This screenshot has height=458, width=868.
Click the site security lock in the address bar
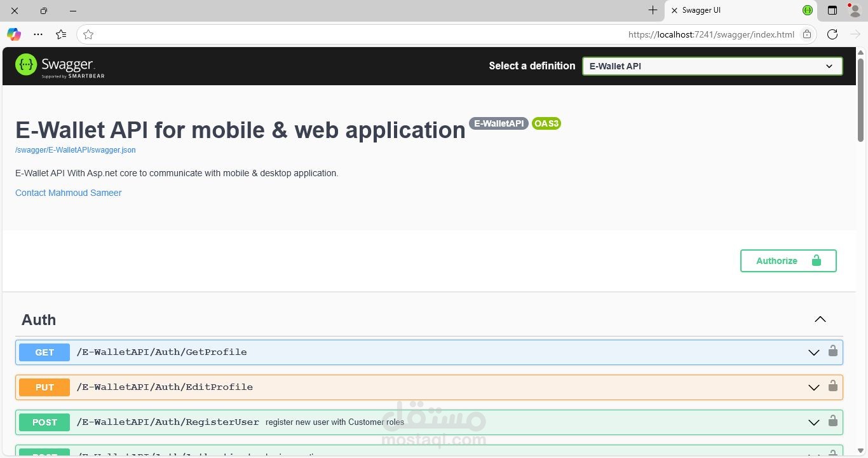[806, 34]
